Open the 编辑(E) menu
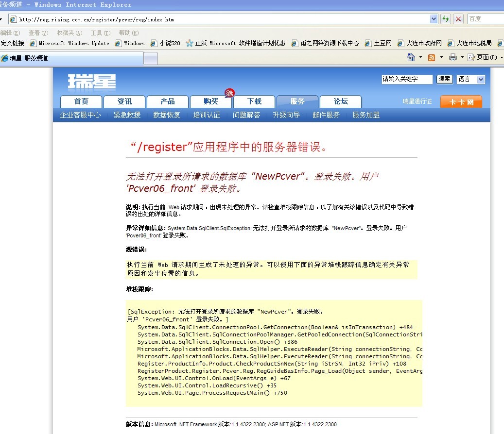The image size is (504, 434). pos(10,33)
